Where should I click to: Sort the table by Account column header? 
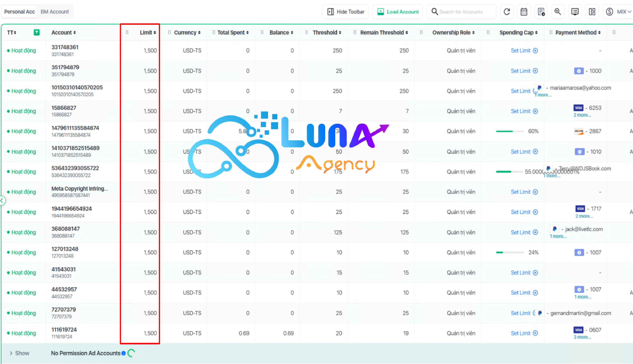click(63, 32)
